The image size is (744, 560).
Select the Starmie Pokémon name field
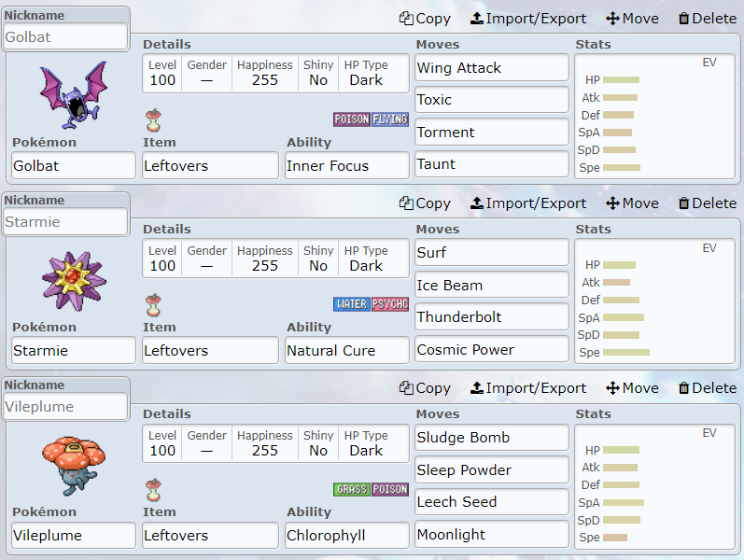point(74,350)
